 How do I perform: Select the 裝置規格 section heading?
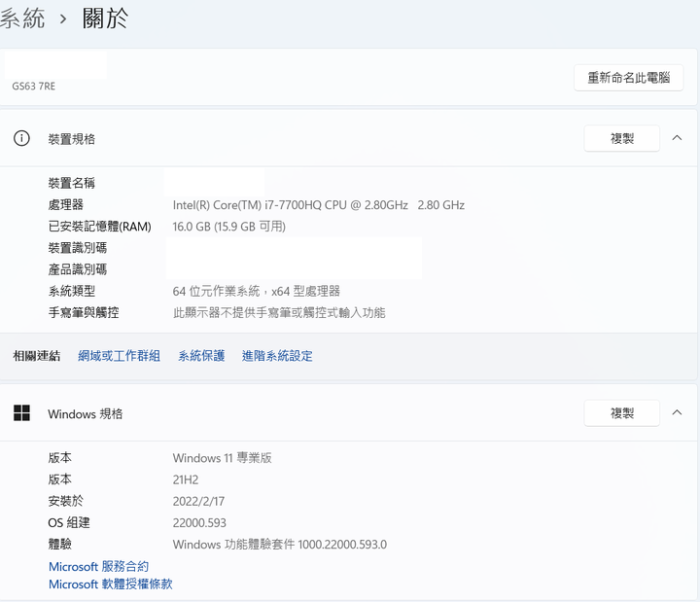pos(71,139)
